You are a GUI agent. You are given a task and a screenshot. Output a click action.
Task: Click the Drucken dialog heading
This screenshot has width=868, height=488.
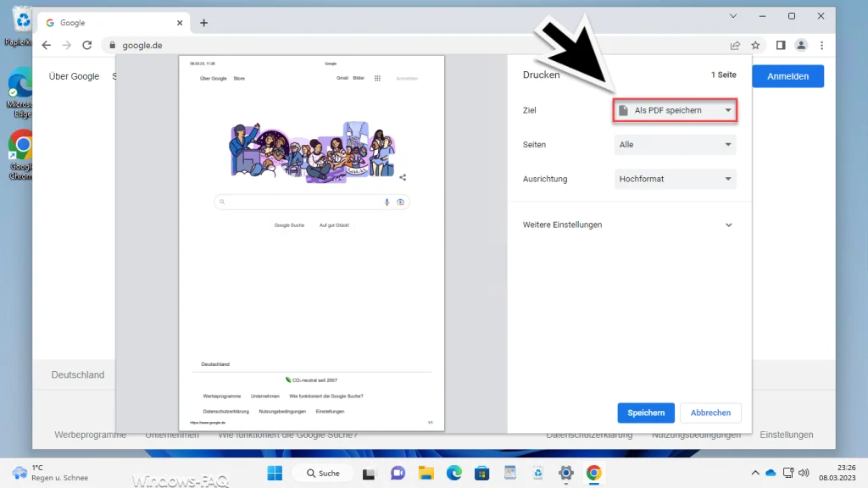pyautogui.click(x=542, y=75)
